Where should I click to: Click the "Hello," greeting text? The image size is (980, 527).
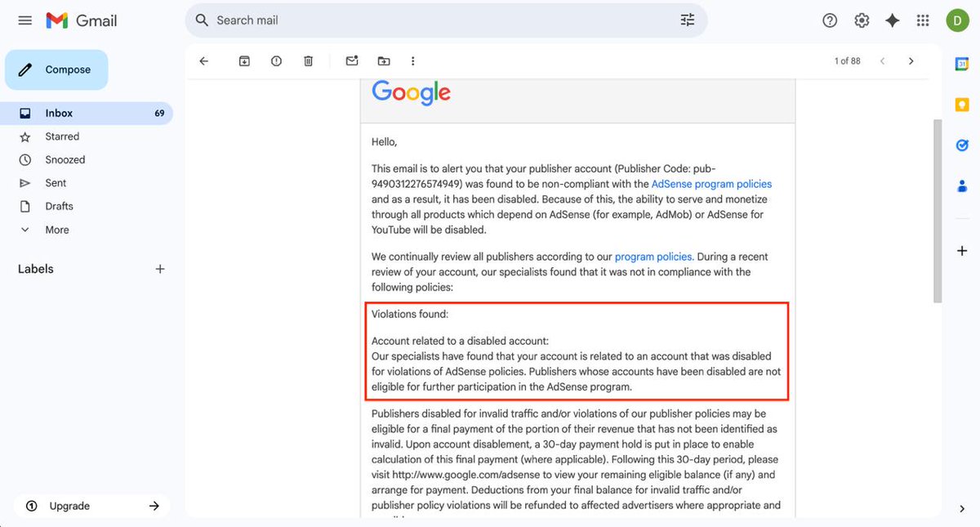click(x=385, y=142)
